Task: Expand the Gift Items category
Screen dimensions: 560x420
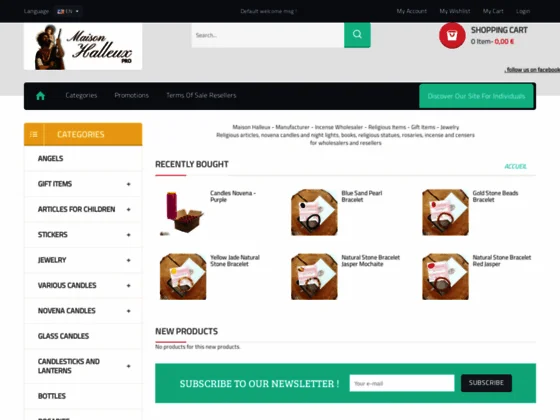Action: click(x=129, y=184)
